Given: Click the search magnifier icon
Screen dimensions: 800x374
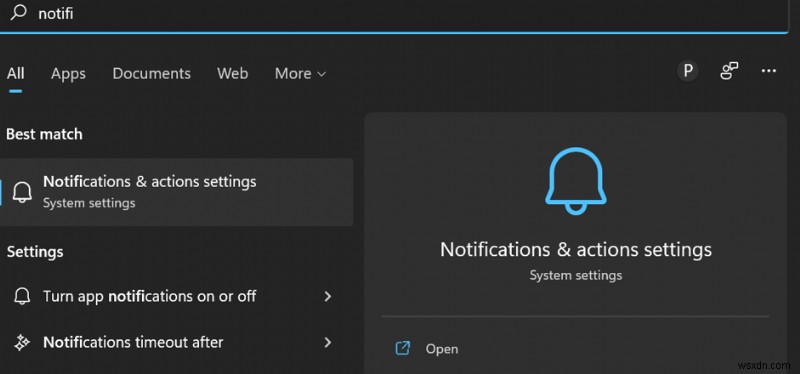Looking at the screenshot, I should tap(19, 12).
